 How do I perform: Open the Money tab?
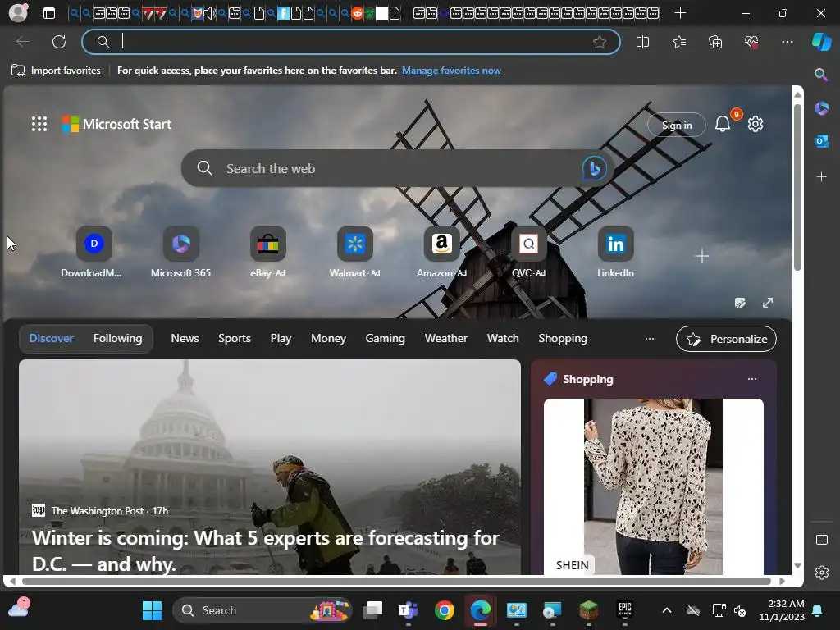328,339
